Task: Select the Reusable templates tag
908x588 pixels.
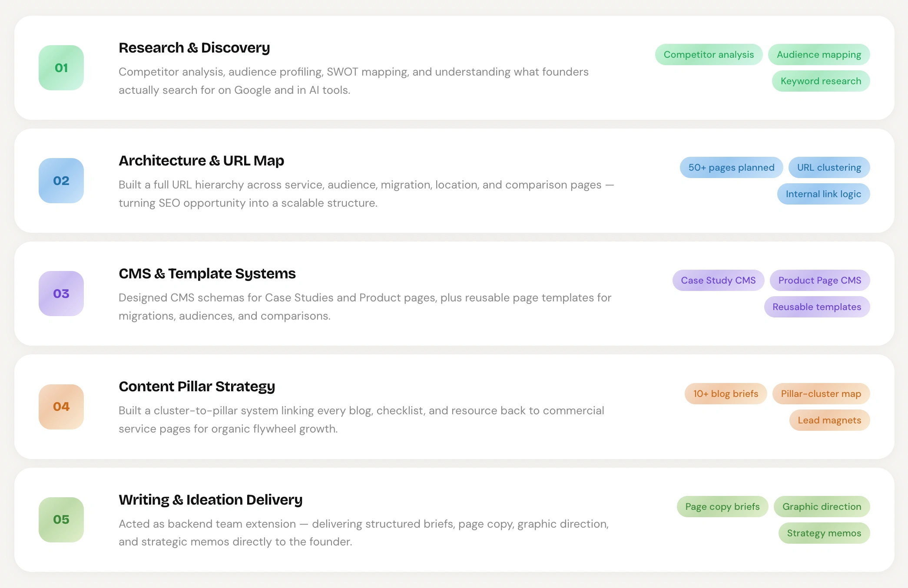Action: [817, 307]
